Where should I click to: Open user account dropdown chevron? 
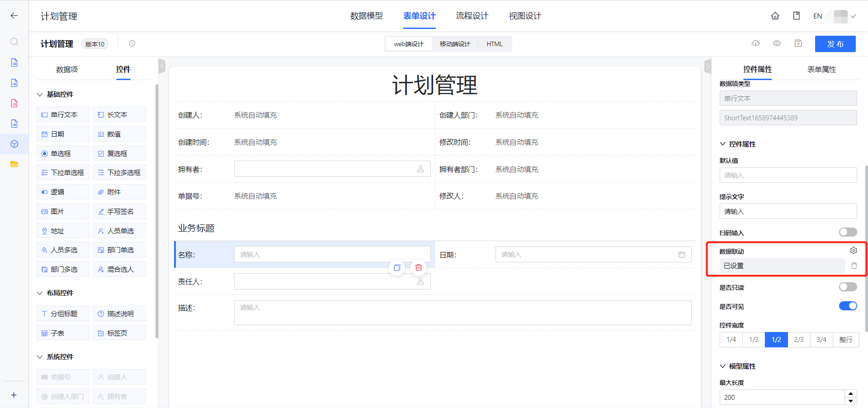pyautogui.click(x=854, y=16)
